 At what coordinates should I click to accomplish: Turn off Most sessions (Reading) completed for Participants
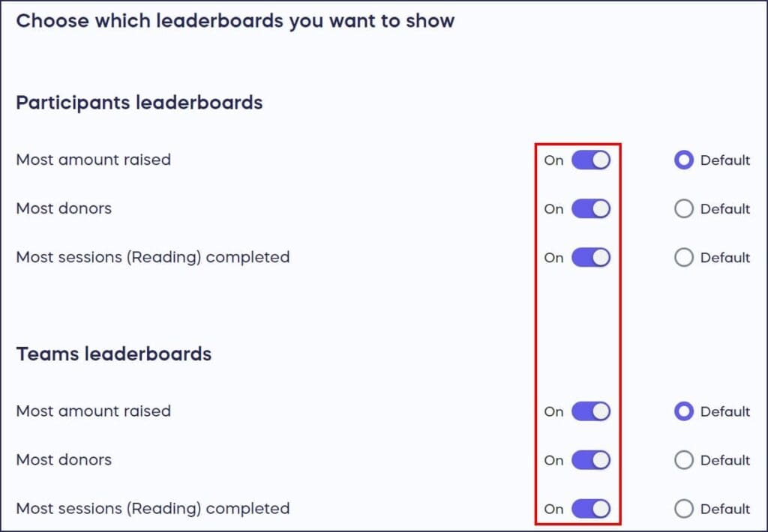592,257
